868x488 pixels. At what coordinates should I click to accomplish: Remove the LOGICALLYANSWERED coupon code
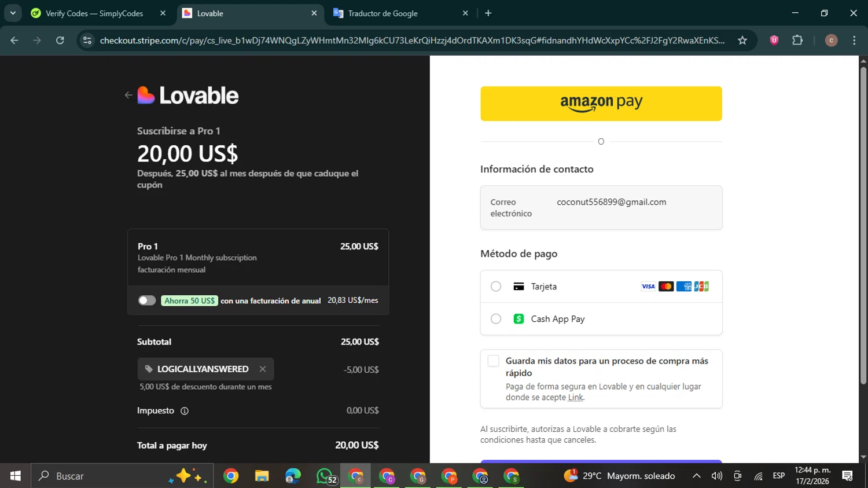(263, 369)
